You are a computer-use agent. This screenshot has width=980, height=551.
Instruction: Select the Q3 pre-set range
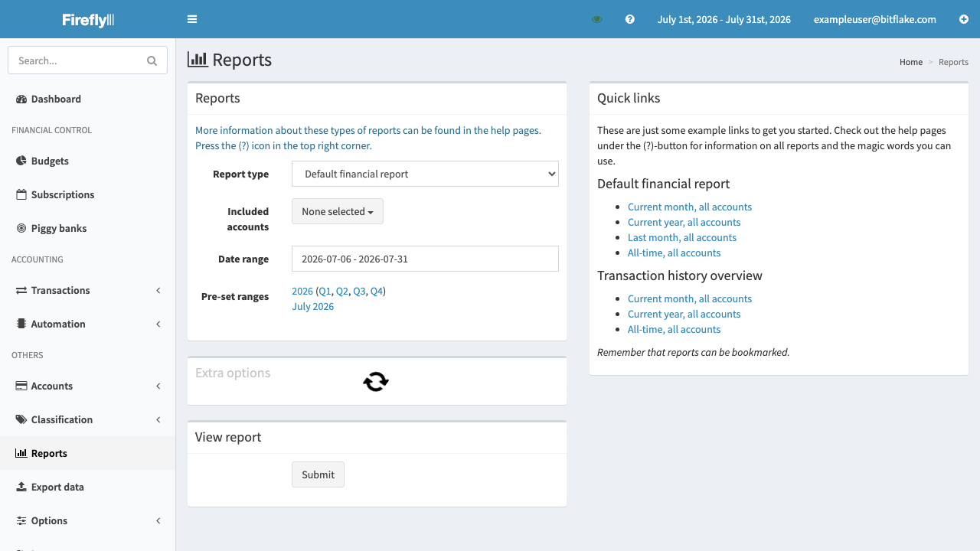[359, 291]
